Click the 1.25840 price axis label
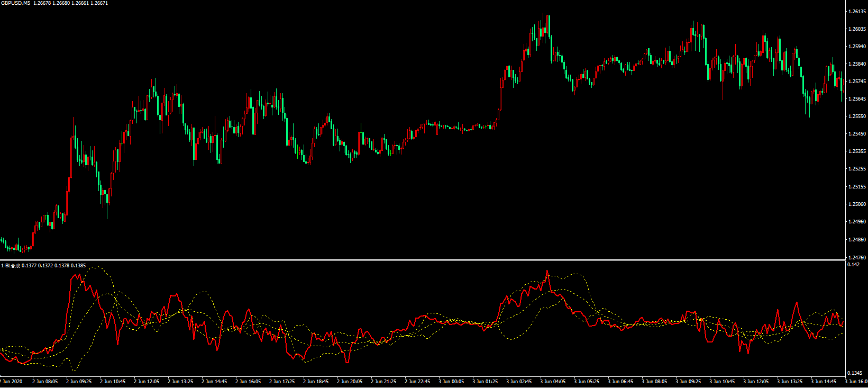 [856, 64]
